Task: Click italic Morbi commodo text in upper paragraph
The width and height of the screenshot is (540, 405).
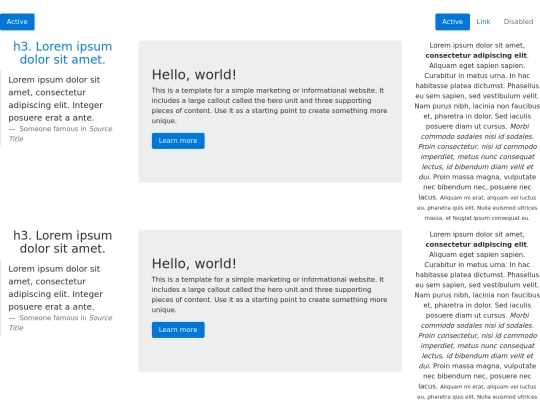Action: pos(477,152)
